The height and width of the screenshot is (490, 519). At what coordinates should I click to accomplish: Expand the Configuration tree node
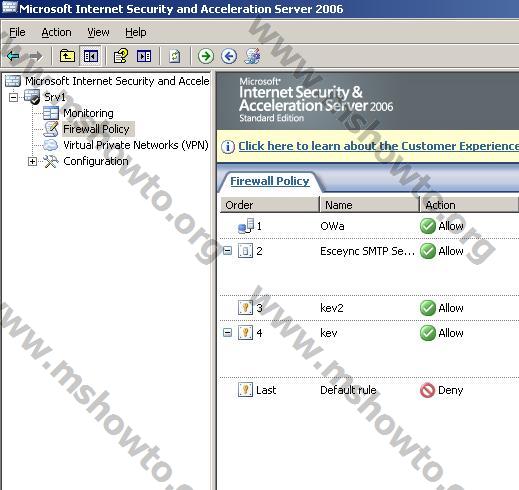[32, 161]
